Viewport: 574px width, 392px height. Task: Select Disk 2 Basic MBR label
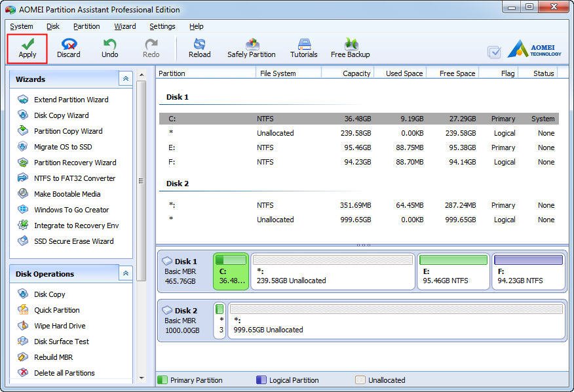[x=182, y=321]
